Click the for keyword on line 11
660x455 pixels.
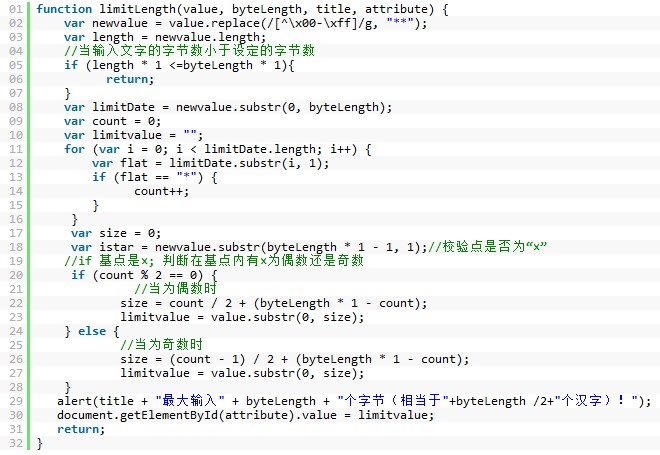[x=75, y=149]
